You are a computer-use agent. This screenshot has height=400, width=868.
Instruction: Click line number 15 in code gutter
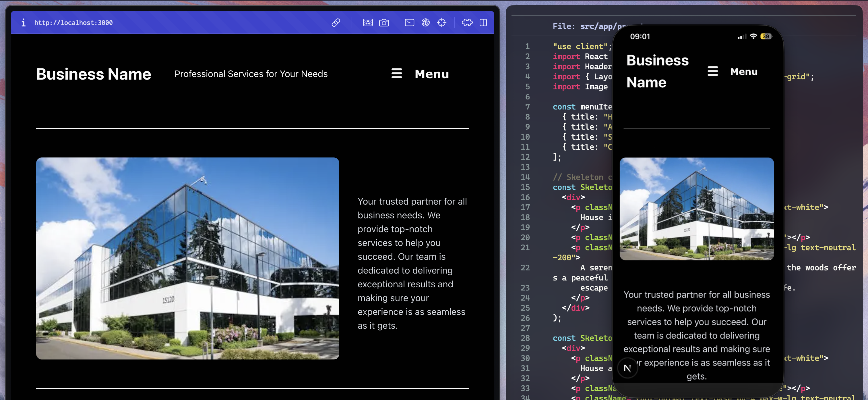[x=525, y=187]
